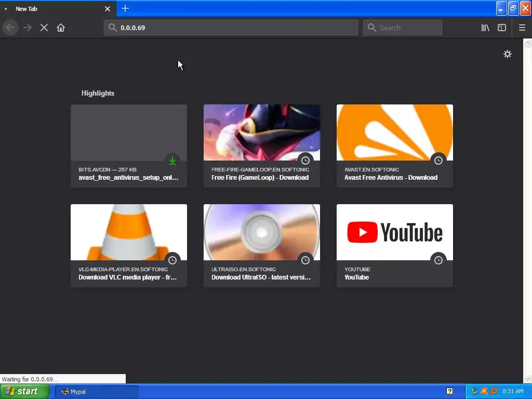The image size is (532, 399).
Task: Toggle the sidebar view icon
Action: pyautogui.click(x=502, y=28)
